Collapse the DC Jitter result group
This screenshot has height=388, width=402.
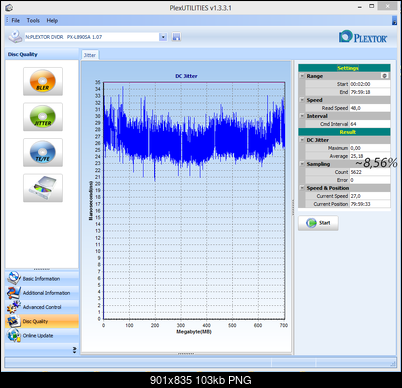[302, 140]
